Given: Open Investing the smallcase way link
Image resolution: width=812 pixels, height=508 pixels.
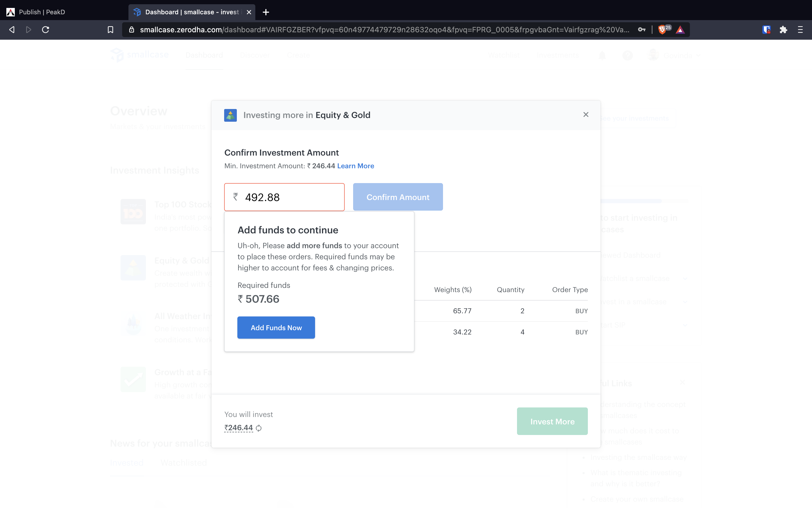Looking at the screenshot, I should (x=639, y=457).
